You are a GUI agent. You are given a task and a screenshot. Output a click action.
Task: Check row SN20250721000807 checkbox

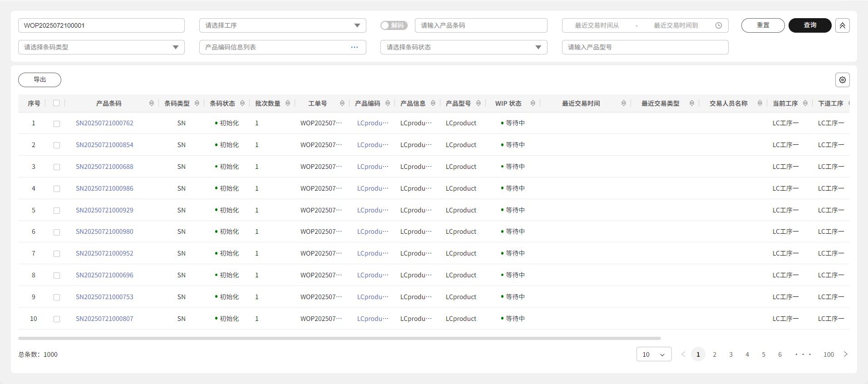[57, 319]
